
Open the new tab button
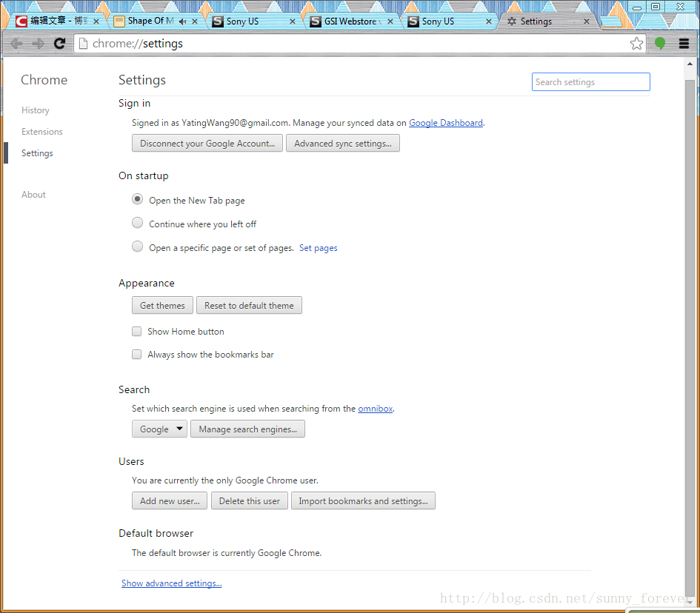coord(610,21)
